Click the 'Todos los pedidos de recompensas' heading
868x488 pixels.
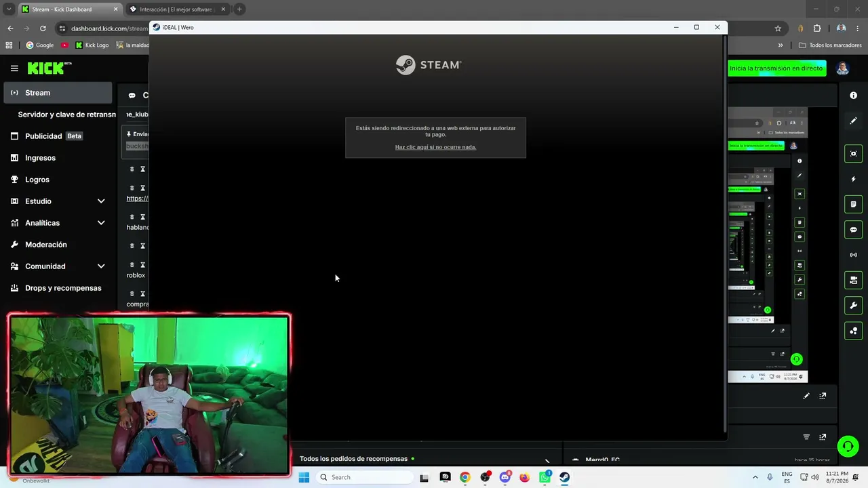coord(353,459)
